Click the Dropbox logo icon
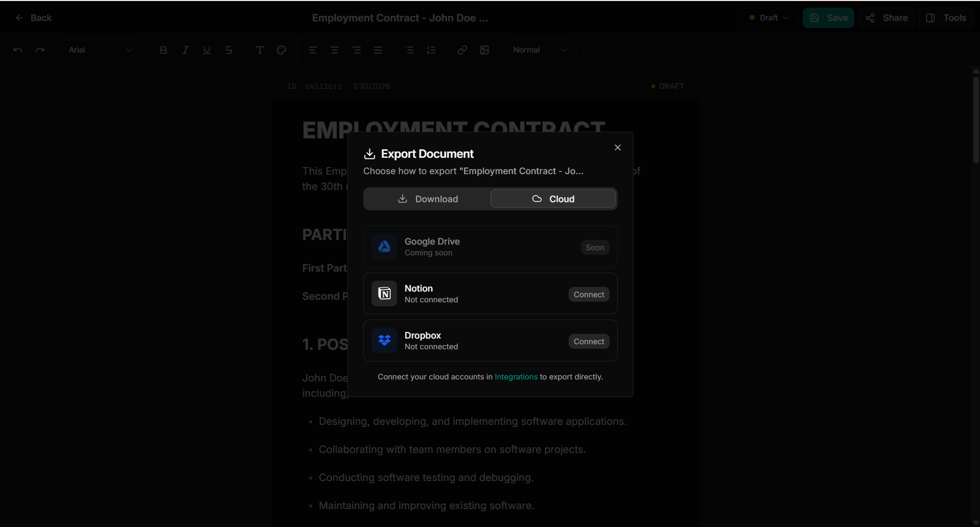 (384, 341)
